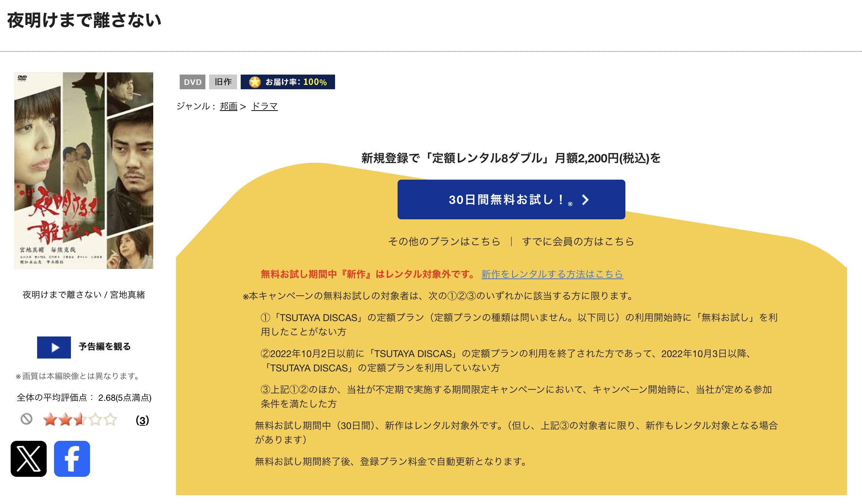
Task: Click the お届け率: 100% badge
Action: click(x=288, y=82)
